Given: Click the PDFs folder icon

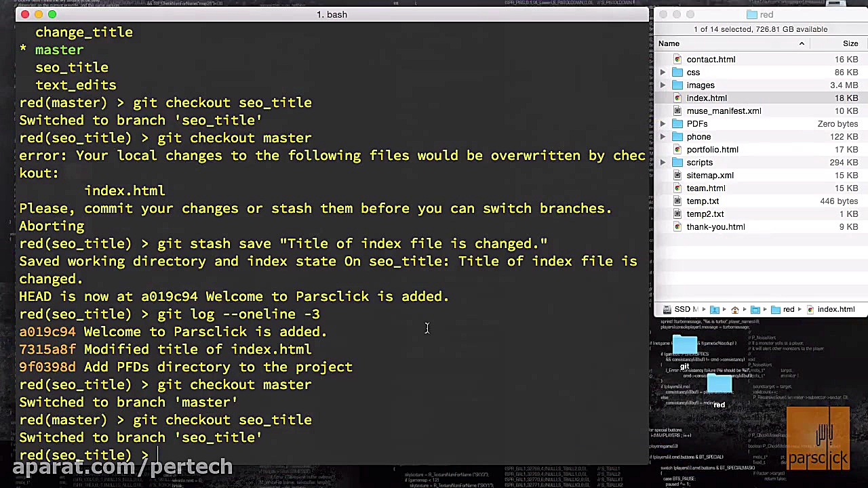Looking at the screenshot, I should (677, 124).
